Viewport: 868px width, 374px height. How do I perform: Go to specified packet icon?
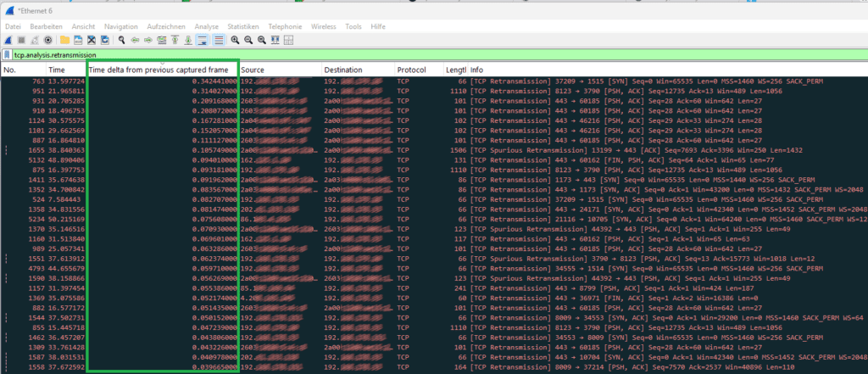[162, 40]
